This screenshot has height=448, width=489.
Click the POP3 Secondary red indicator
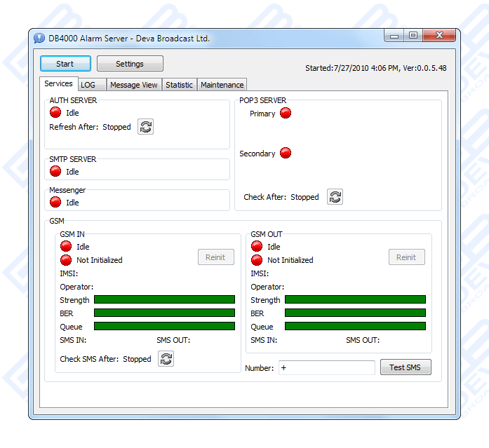point(286,154)
